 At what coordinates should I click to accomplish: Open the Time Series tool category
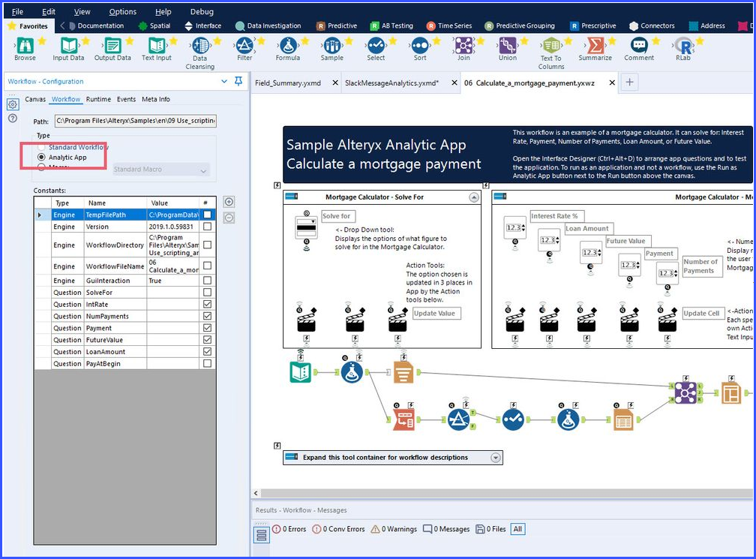(x=449, y=26)
